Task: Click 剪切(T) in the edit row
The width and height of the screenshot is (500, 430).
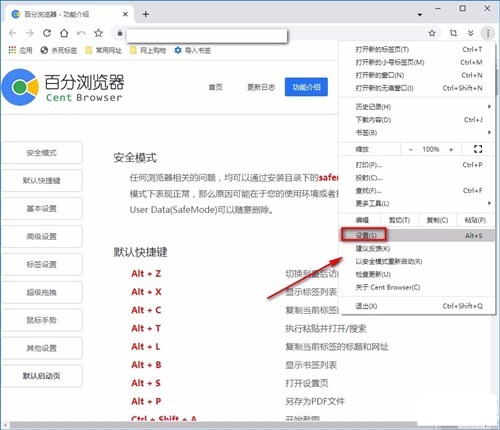Action: tap(399, 220)
